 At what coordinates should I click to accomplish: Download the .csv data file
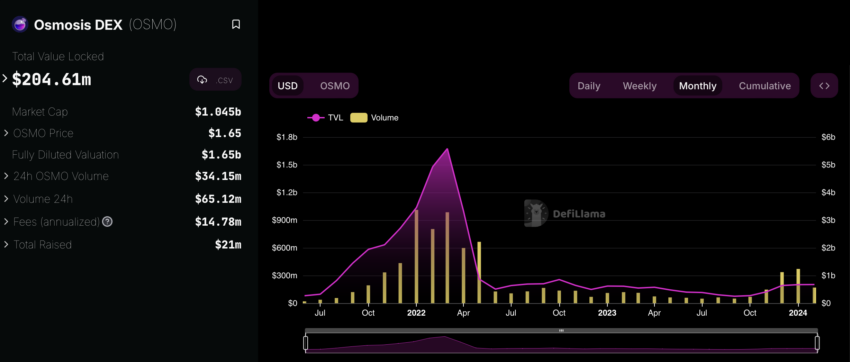click(x=215, y=80)
